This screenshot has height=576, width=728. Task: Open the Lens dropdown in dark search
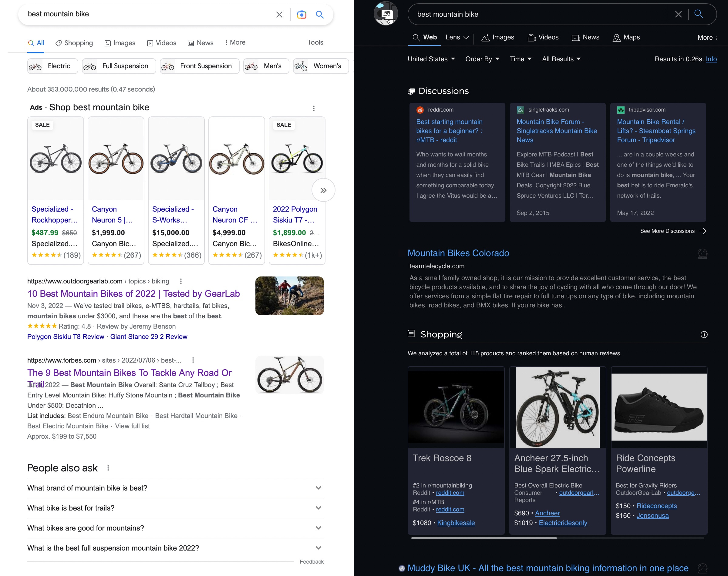pos(457,37)
